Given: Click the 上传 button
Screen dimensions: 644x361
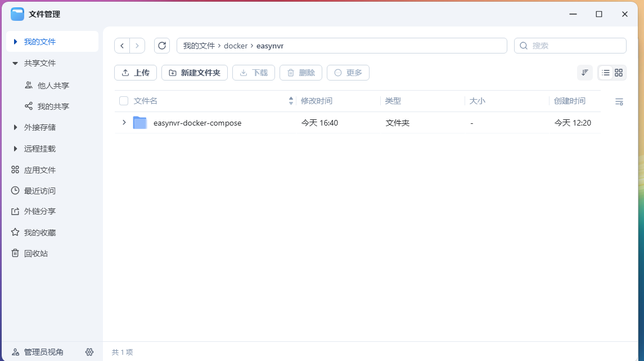Looking at the screenshot, I should [136, 73].
